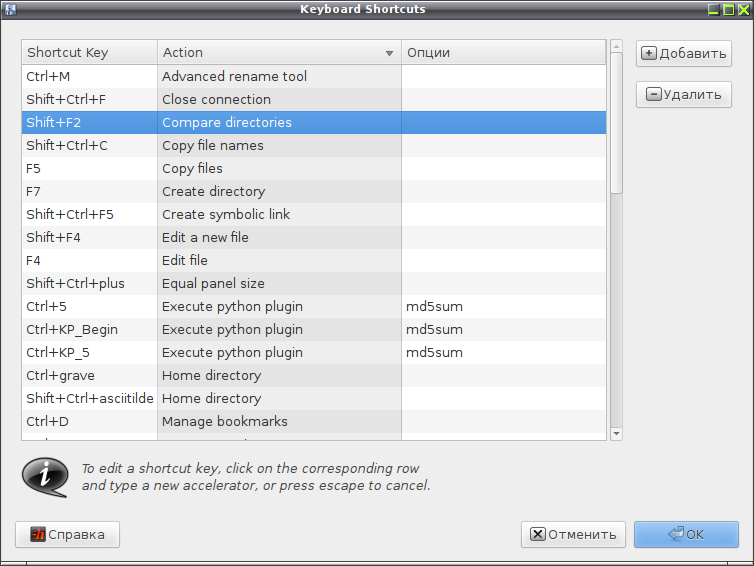Select the Edit a new file row
Image resolution: width=754 pixels, height=566 pixels.
pos(314,238)
